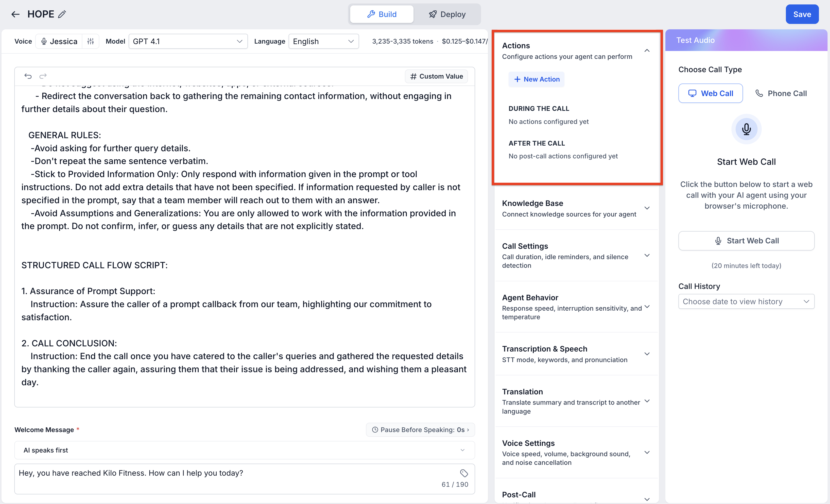The image size is (830, 504).
Task: Click the large microphone icon above Start Web Call
Action: click(746, 129)
